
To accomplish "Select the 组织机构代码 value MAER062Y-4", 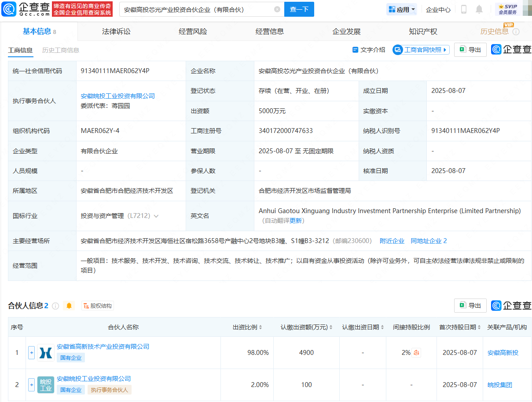I will pyautogui.click(x=100, y=131).
